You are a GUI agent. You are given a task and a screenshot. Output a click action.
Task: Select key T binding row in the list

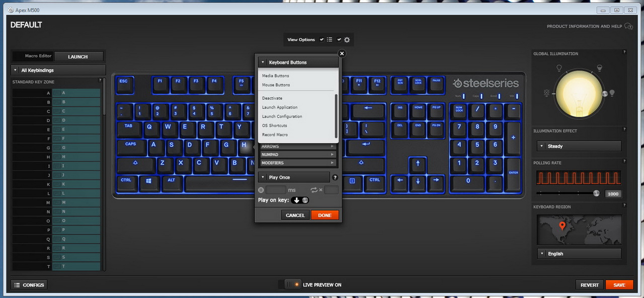(x=56, y=266)
